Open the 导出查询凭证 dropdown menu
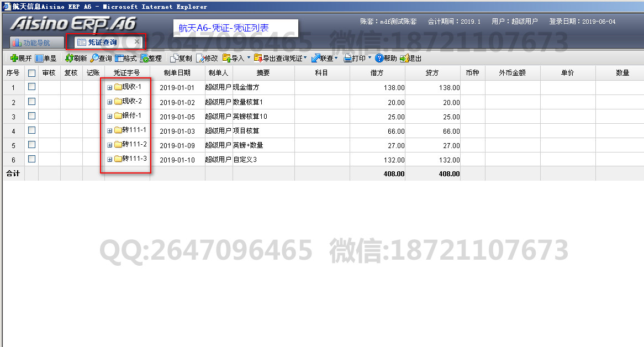 (x=305, y=58)
